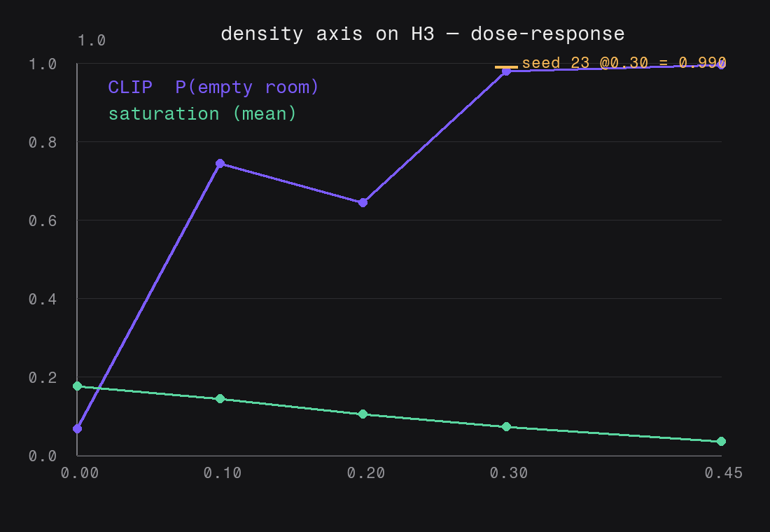
Task: Click the x-axis tick label 0.00
Action: click(80, 473)
